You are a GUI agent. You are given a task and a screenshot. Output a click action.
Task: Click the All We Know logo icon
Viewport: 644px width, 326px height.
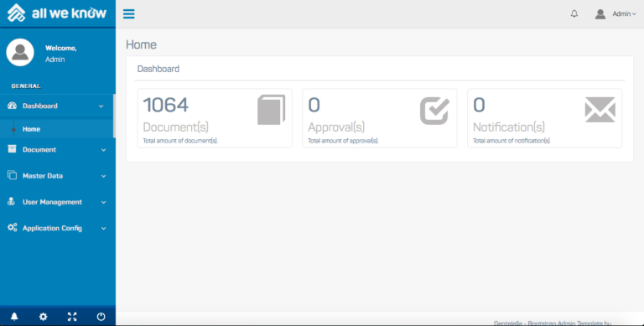click(x=17, y=13)
